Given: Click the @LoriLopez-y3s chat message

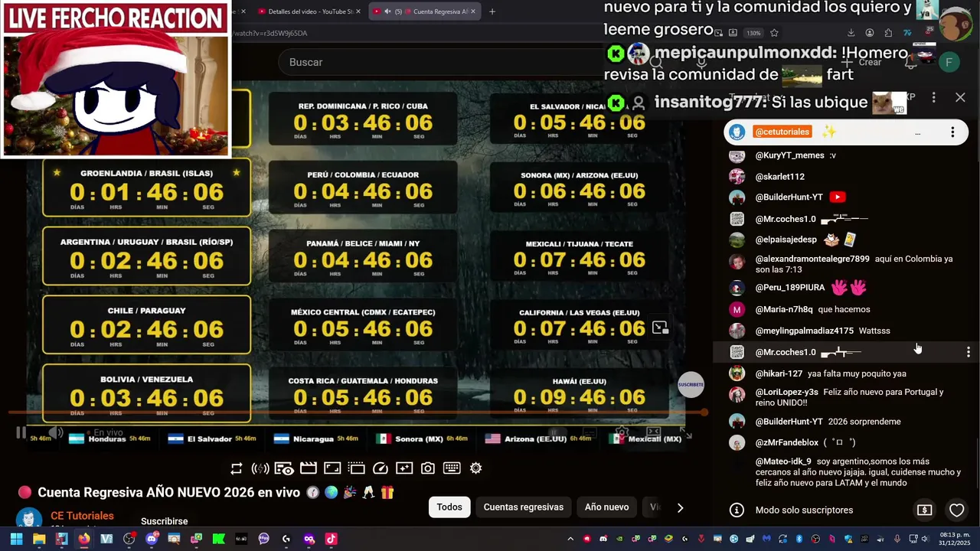Looking at the screenshot, I should 845,397.
